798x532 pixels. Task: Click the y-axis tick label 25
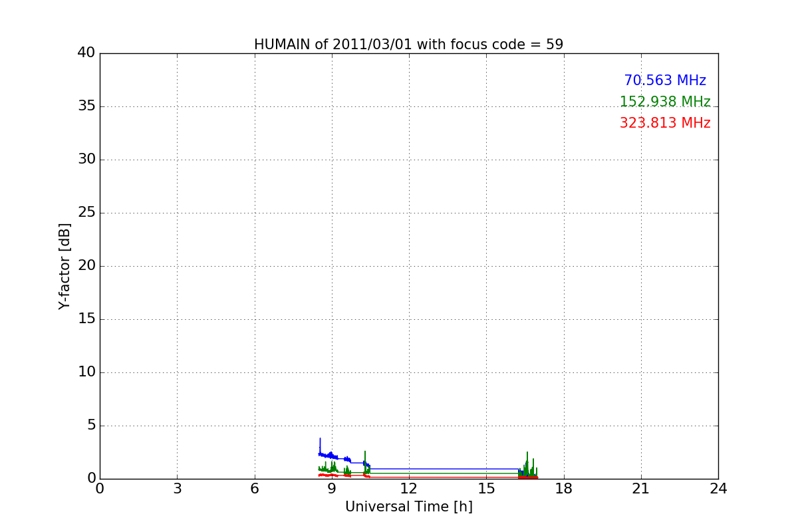point(86,213)
